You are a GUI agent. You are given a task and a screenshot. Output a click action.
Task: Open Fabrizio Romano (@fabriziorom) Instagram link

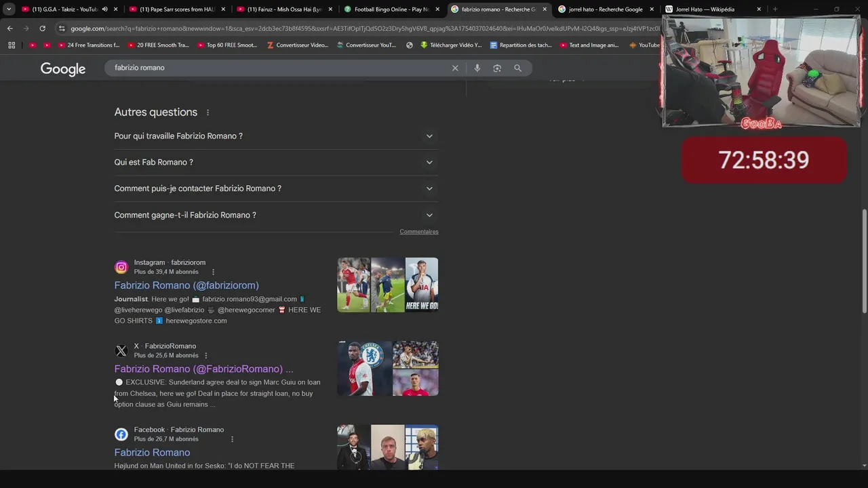186,285
